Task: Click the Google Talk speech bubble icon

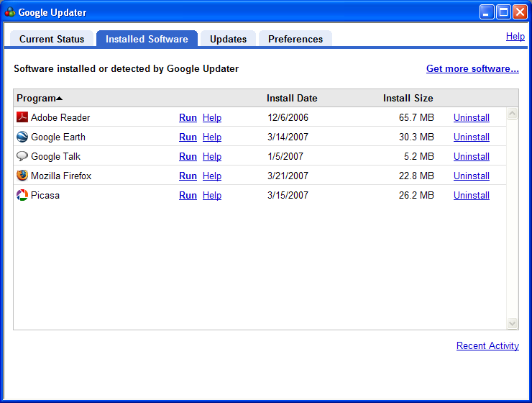Action: coord(22,156)
